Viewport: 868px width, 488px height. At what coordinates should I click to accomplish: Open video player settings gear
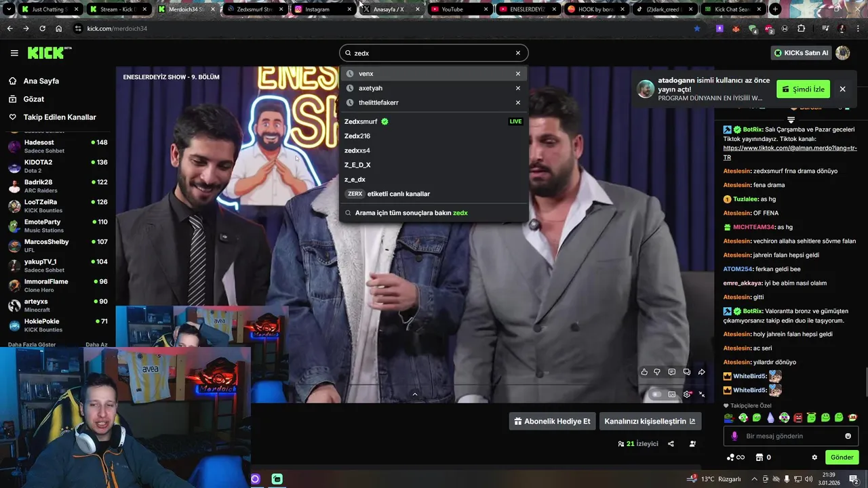[687, 394]
